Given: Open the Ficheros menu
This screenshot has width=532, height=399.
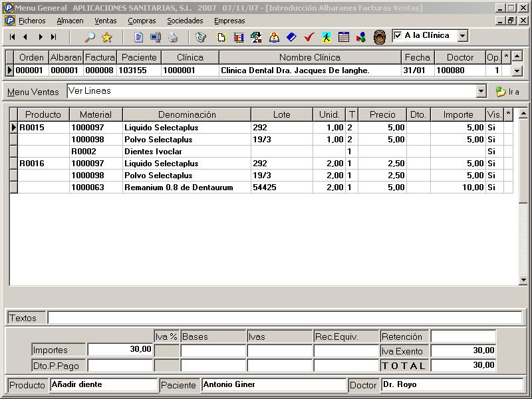Looking at the screenshot, I should click(32, 21).
